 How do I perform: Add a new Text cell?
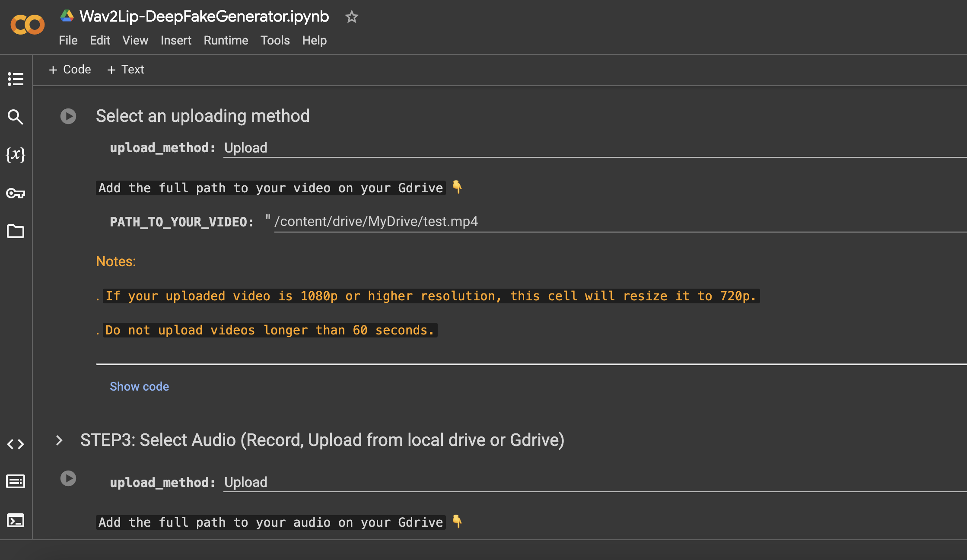pos(126,70)
